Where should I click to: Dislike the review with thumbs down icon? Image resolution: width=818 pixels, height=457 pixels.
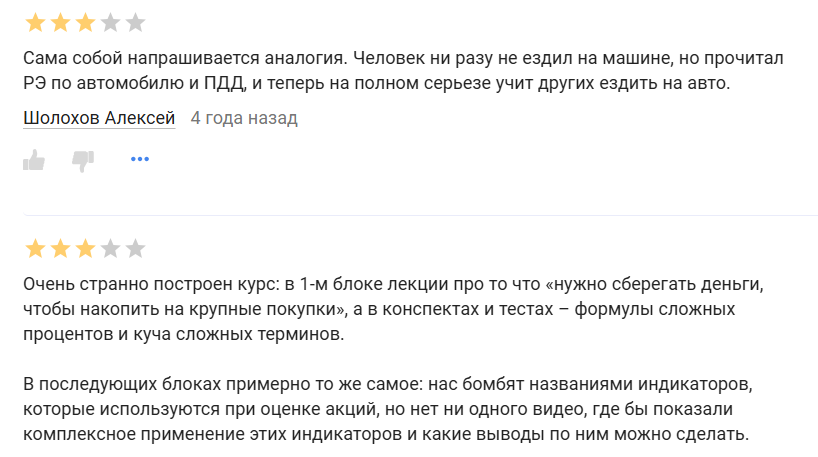(x=83, y=159)
